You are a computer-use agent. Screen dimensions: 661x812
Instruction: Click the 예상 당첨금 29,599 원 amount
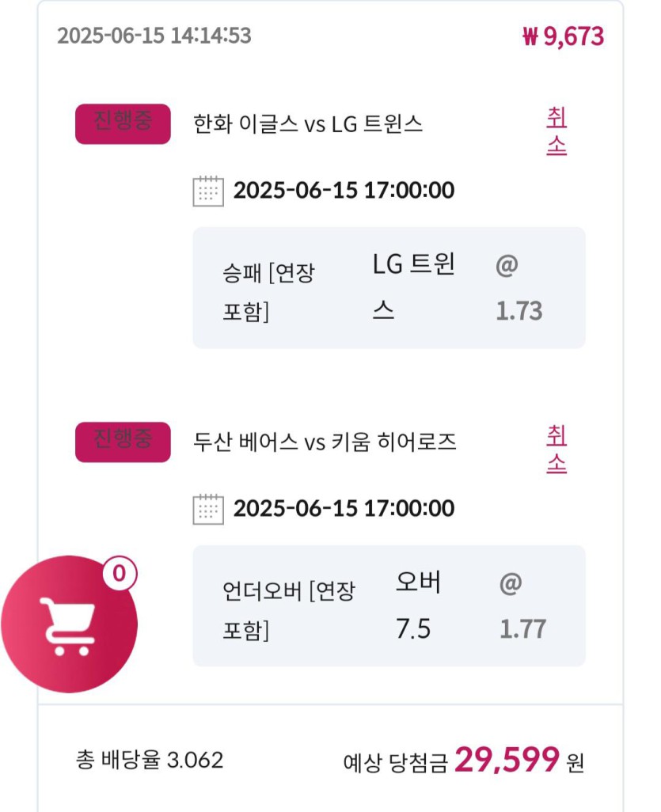pos(464,760)
